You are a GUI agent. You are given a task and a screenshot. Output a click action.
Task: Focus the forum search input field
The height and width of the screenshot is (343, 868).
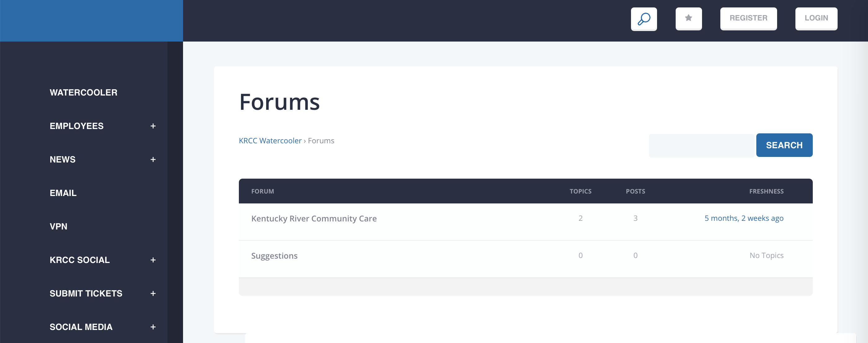pos(701,145)
